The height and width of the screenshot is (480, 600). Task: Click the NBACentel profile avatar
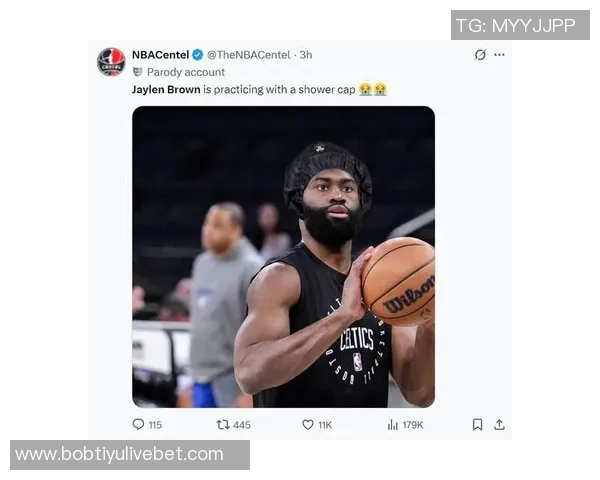click(111, 62)
